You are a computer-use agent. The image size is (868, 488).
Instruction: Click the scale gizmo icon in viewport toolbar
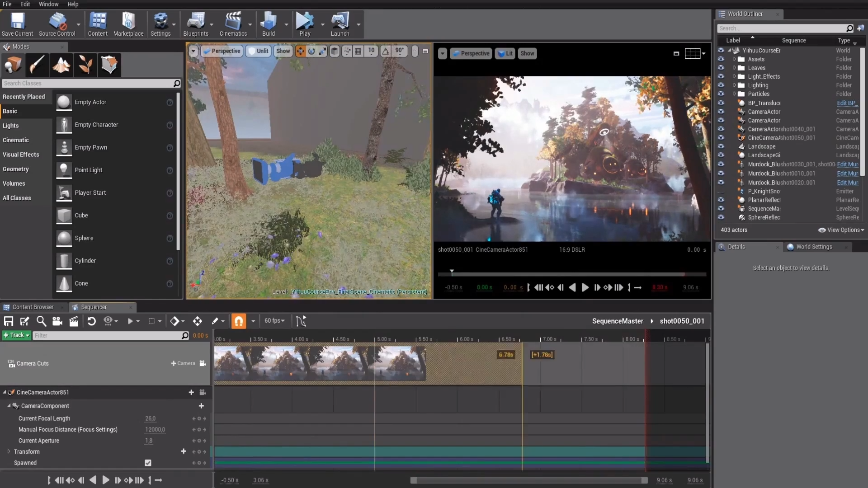tap(322, 51)
